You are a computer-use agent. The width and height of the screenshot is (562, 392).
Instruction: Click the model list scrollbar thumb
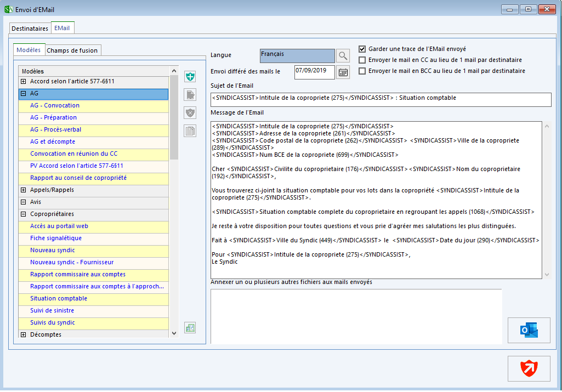point(174,117)
